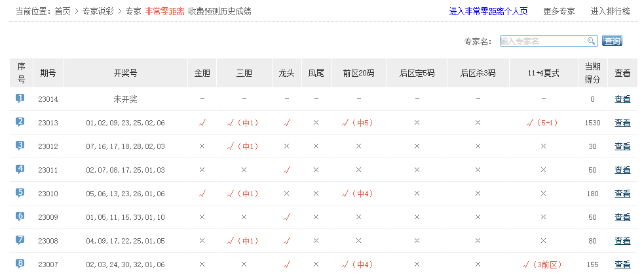Click the number 7 row badge icon
The image size is (644, 275).
(x=20, y=240)
